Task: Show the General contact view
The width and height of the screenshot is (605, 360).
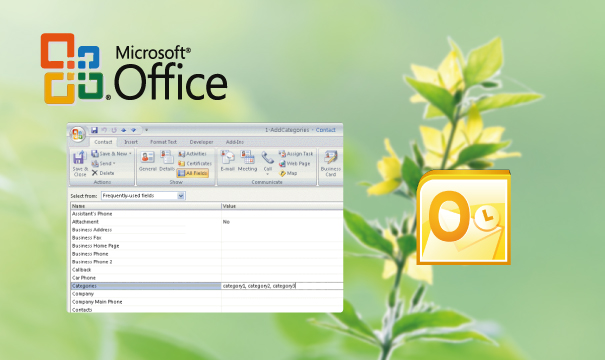Action: point(147,161)
